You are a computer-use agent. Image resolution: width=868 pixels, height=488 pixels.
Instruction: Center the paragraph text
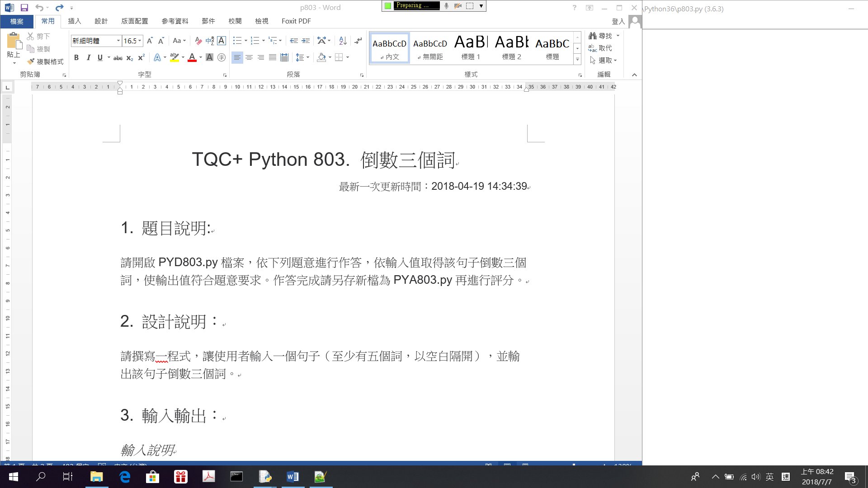point(249,57)
